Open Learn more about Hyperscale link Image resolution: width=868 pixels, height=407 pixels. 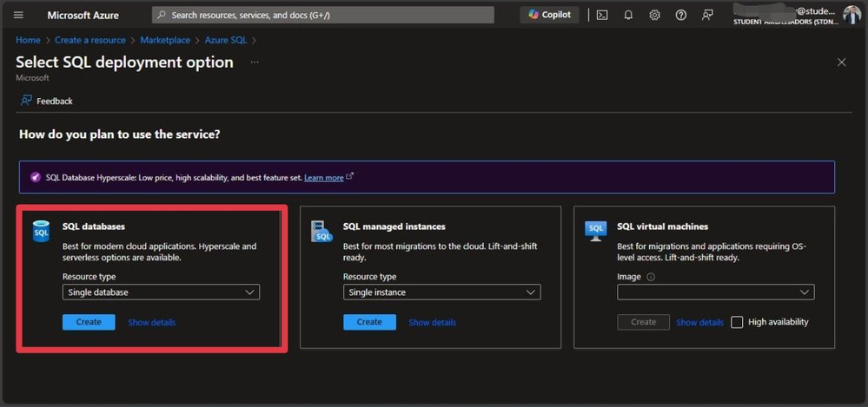coord(324,178)
